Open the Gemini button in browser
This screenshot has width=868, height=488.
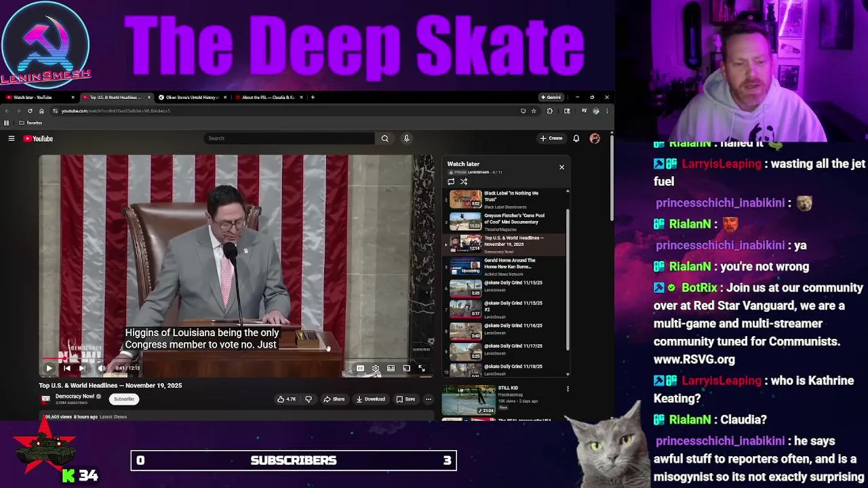click(551, 98)
